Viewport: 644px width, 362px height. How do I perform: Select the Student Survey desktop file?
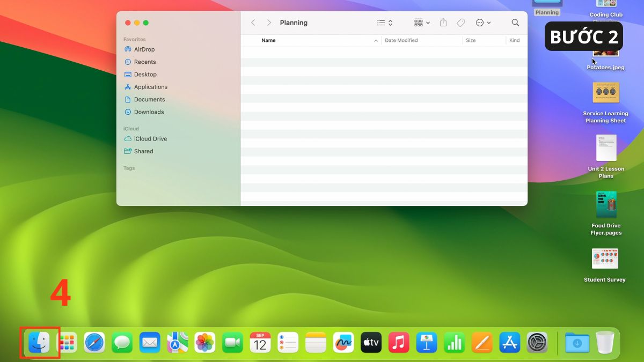coord(605,259)
